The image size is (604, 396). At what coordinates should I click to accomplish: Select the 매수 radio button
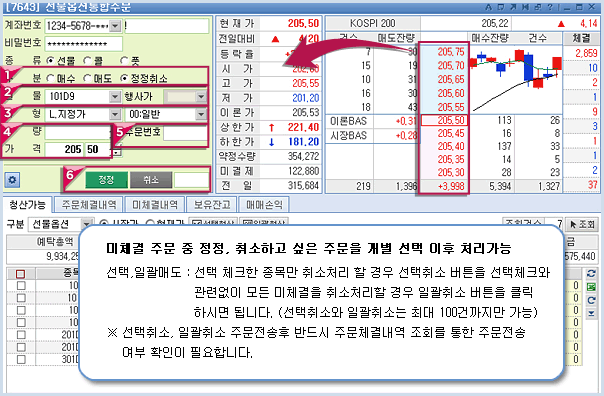50,79
